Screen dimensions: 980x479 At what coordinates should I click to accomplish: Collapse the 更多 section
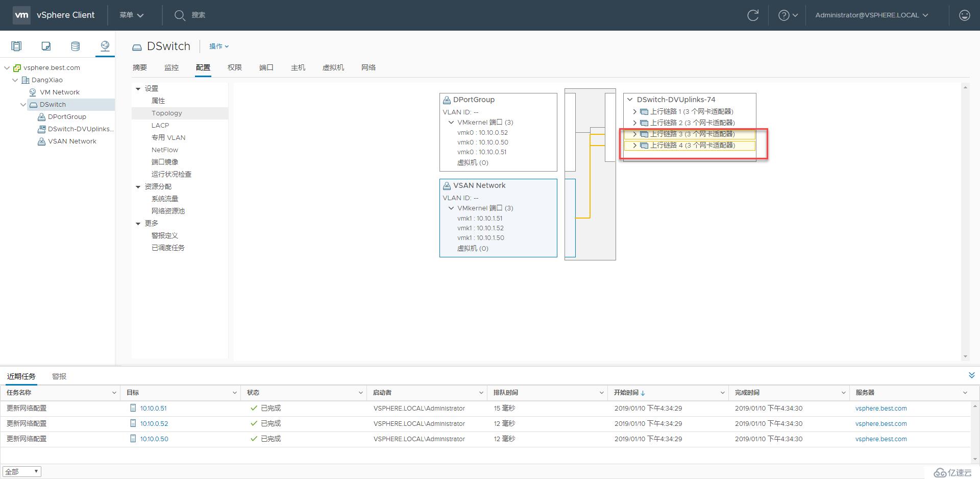click(138, 224)
